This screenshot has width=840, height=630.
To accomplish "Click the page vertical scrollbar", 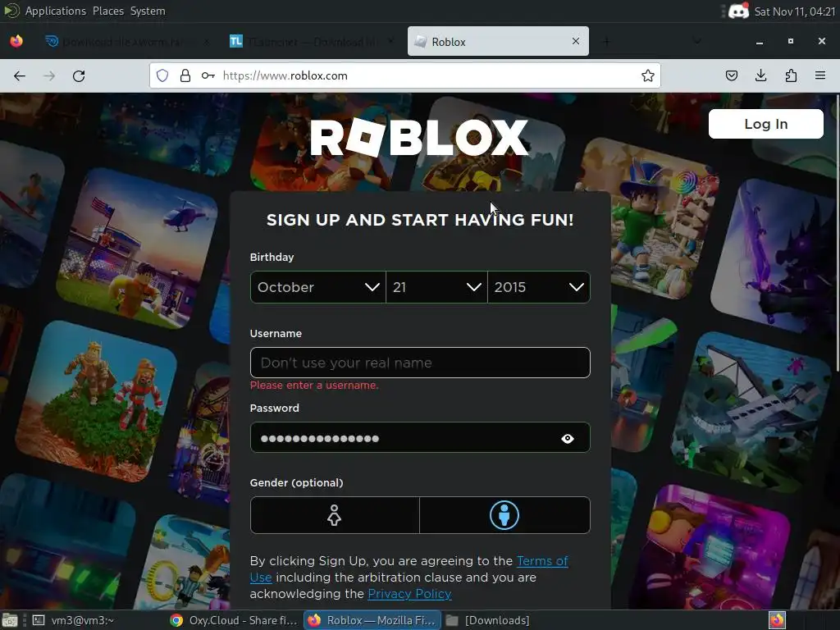I will click(x=837, y=233).
